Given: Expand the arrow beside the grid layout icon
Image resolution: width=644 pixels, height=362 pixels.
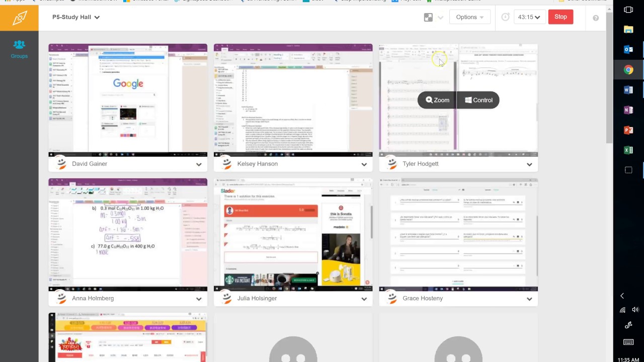Looking at the screenshot, I should pos(441,18).
